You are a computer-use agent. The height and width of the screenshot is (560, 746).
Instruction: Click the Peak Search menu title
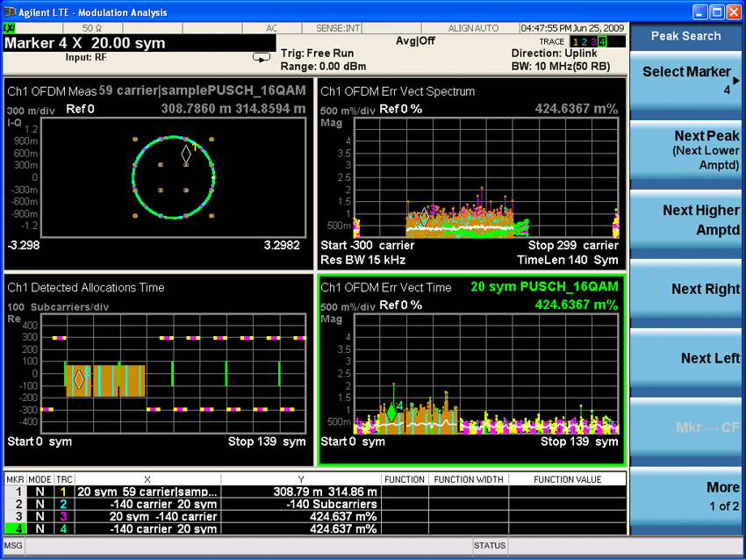pos(686,36)
